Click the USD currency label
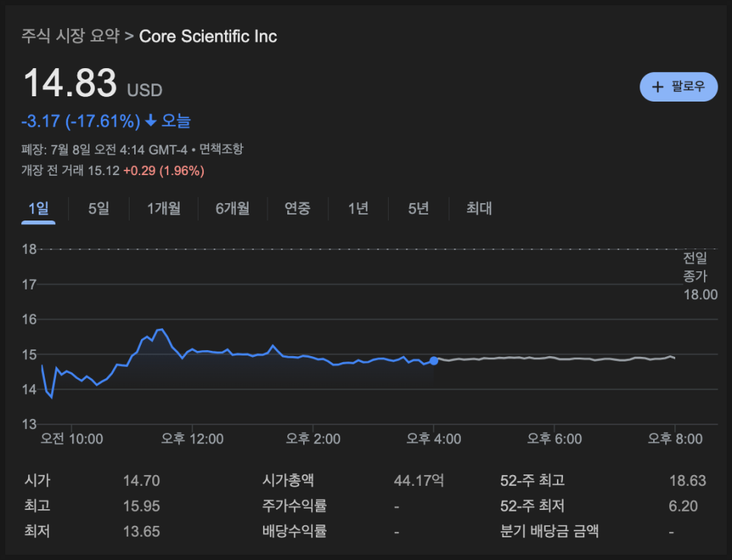This screenshot has height=560, width=732. tap(145, 90)
